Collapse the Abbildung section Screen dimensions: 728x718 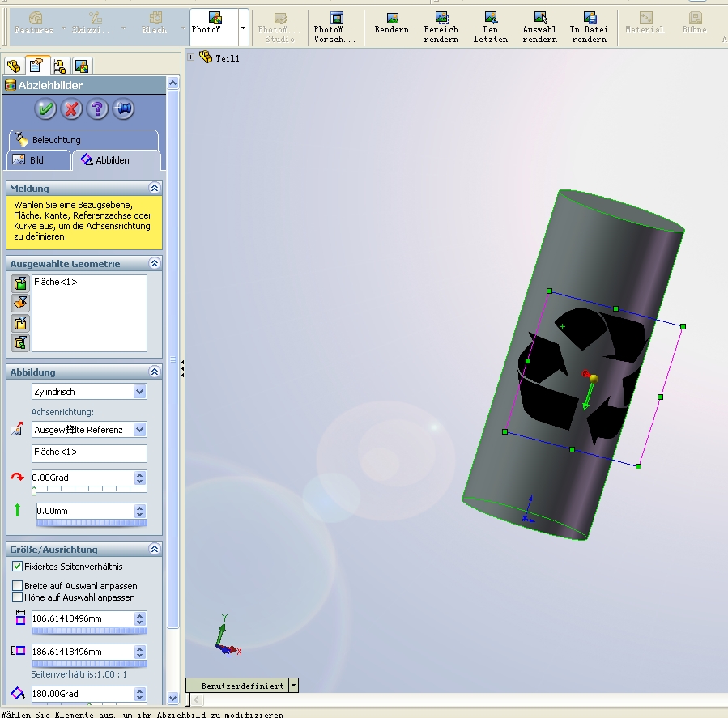pyautogui.click(x=155, y=372)
